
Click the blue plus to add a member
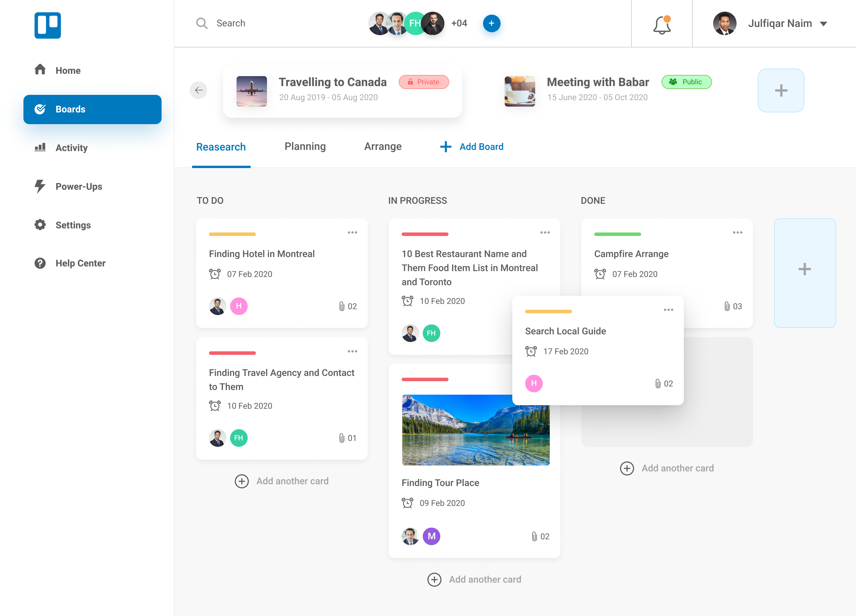492,23
